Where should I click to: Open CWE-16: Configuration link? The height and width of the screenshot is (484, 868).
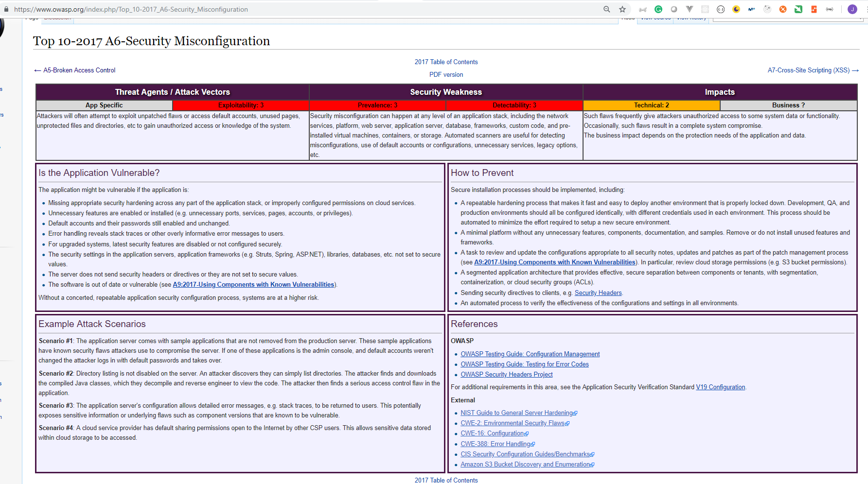click(x=492, y=433)
